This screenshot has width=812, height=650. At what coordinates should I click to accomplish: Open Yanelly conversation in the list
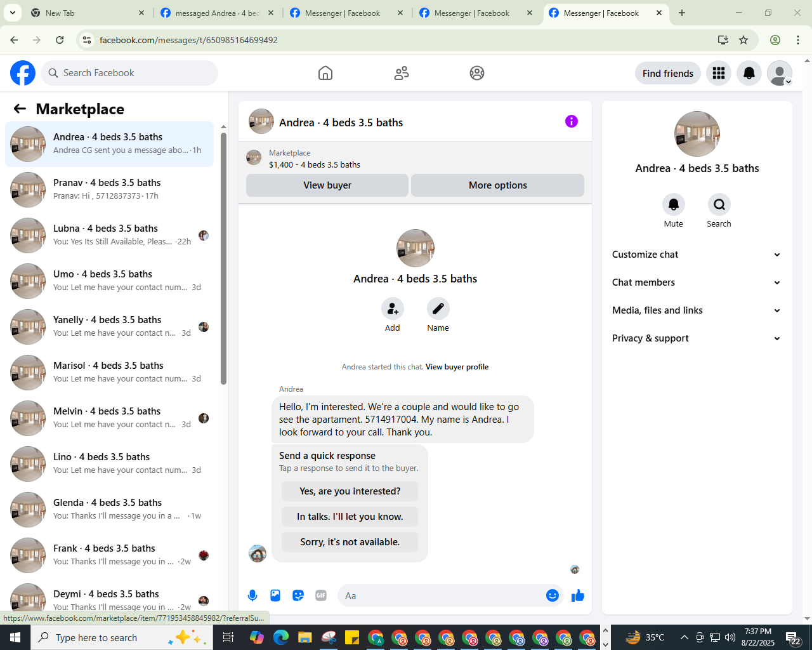pos(110,327)
